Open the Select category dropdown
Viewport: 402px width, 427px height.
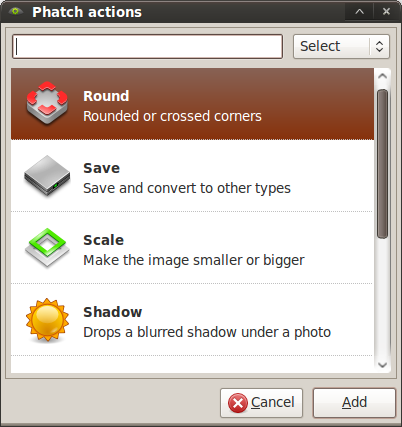pos(341,46)
